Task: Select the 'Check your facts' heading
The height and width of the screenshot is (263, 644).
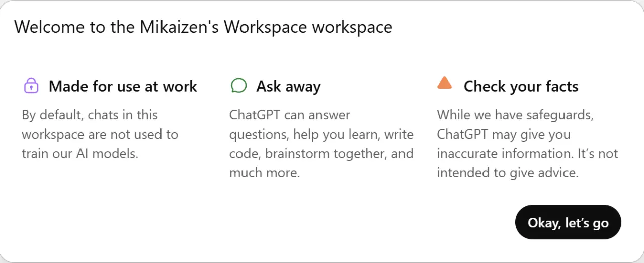Action: click(x=521, y=86)
